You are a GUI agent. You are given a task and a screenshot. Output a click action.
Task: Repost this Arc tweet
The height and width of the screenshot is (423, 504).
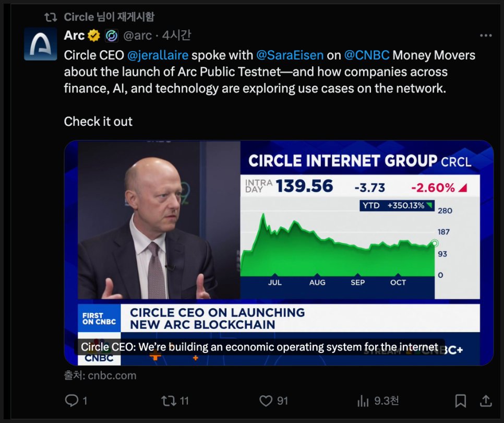[169, 401]
